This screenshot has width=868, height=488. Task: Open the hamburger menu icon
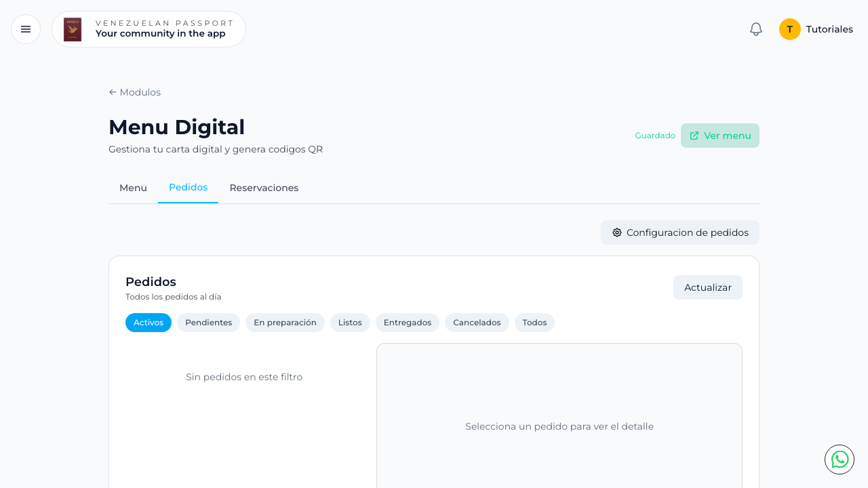pyautogui.click(x=26, y=29)
